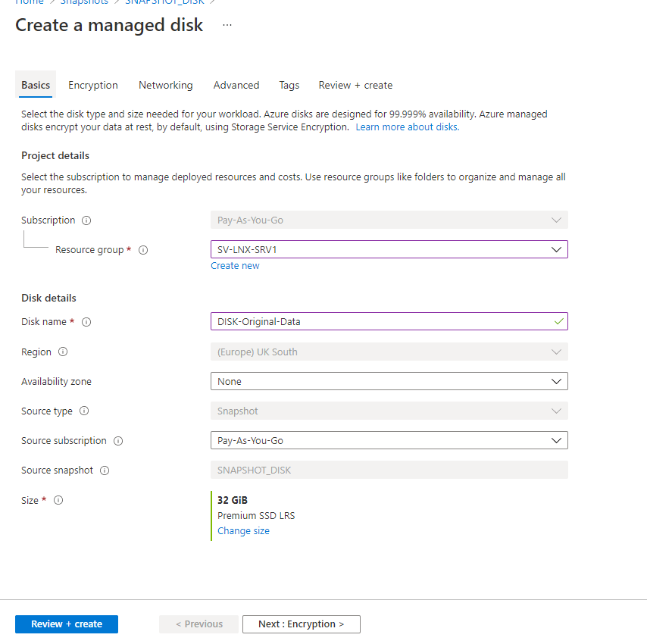
Task: Click the info icon beside Resource group
Action: pos(143,250)
